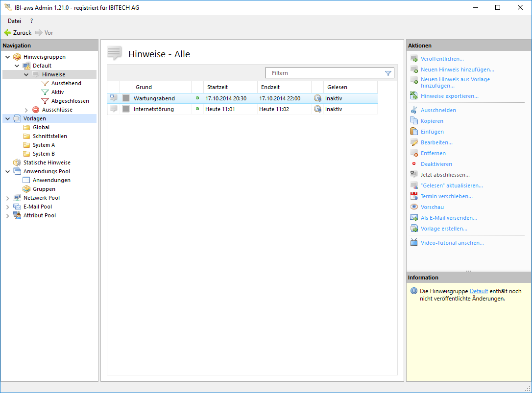Click the green back arrow Zurück
This screenshot has width=532, height=393.
(7, 33)
